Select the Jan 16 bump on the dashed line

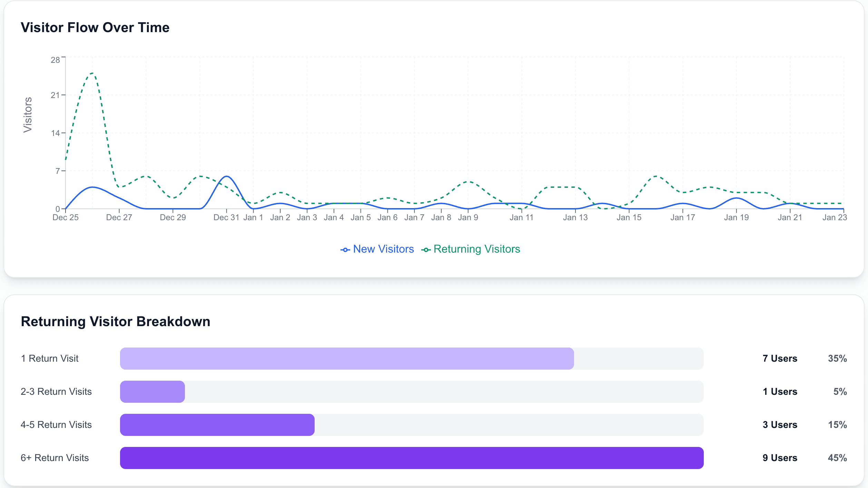coord(656,176)
